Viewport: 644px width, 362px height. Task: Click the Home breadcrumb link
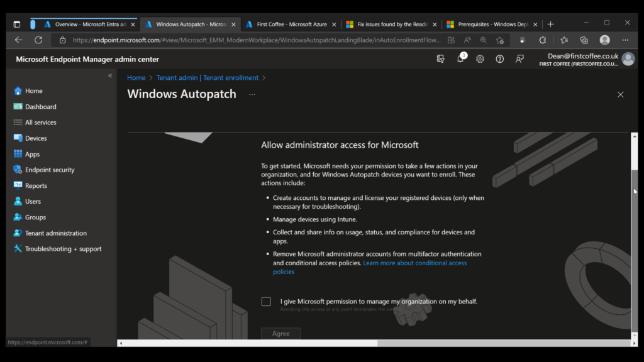136,77
